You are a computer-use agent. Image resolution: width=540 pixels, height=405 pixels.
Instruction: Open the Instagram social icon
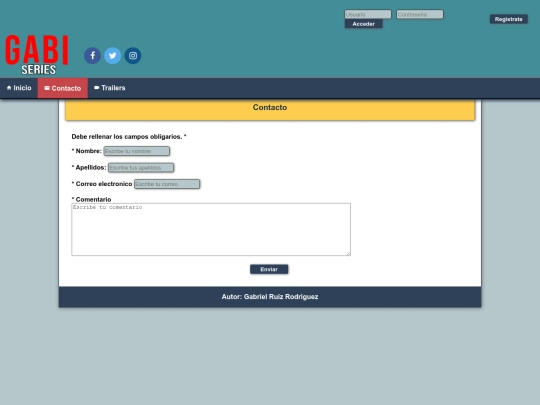133,55
